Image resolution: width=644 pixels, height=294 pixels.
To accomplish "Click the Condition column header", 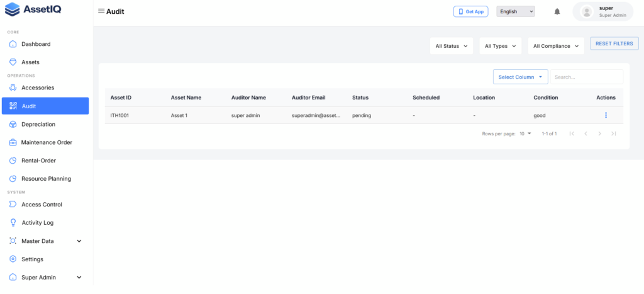I will (546, 98).
